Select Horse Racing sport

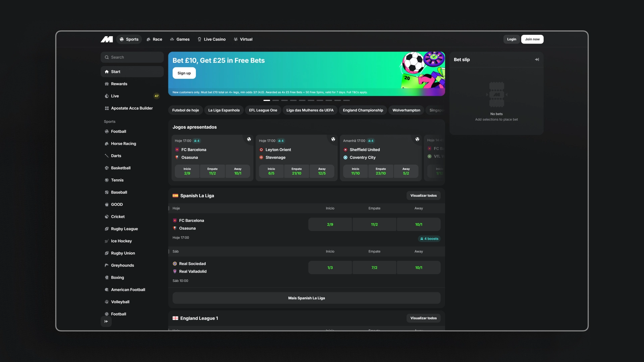[x=132, y=143]
